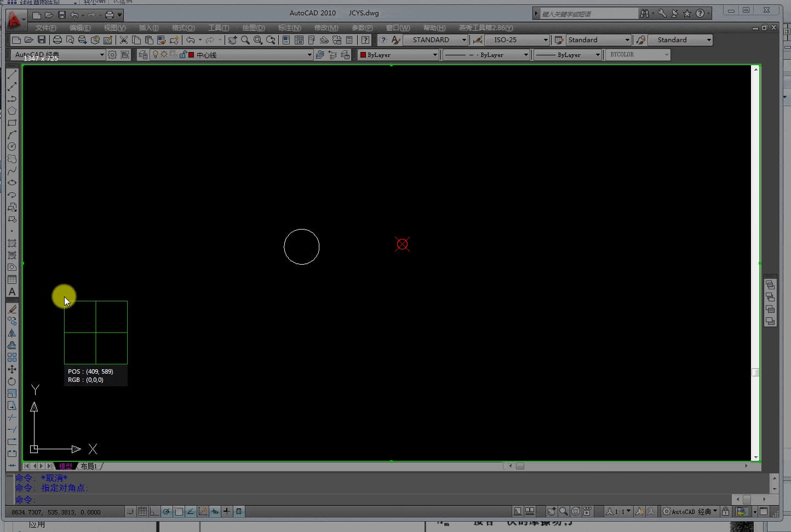Expand the 中心线 layer dropdown

pyautogui.click(x=309, y=55)
